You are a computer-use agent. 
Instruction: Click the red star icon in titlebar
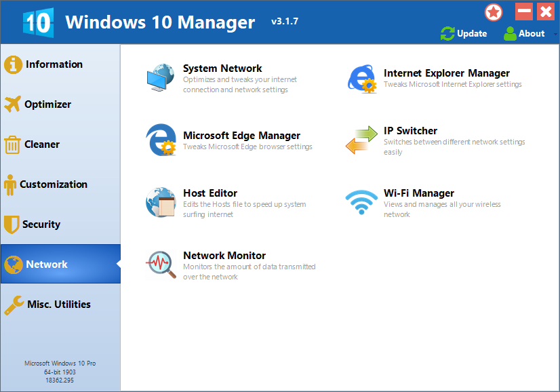(493, 12)
